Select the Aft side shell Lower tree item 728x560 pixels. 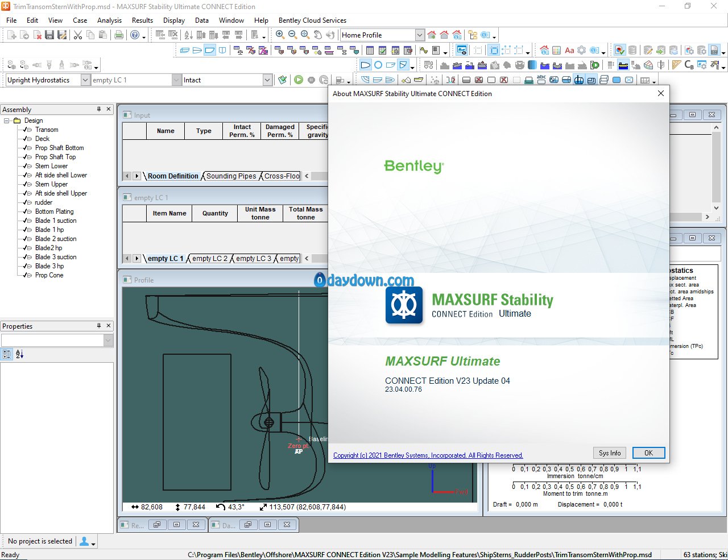pos(61,175)
